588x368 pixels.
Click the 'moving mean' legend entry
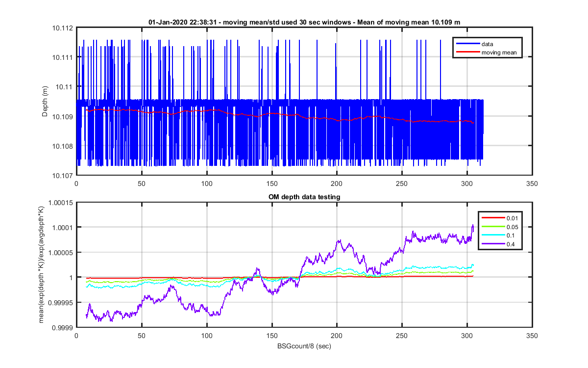point(499,53)
